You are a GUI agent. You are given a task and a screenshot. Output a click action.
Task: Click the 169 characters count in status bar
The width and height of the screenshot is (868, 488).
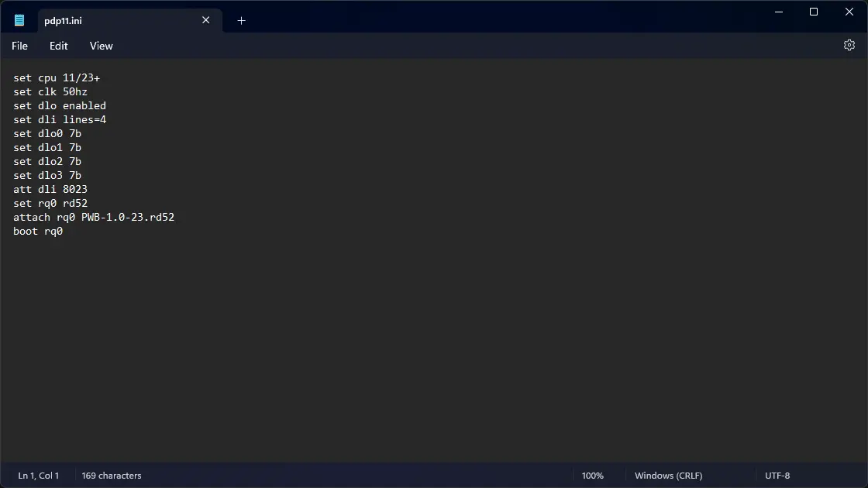[x=112, y=476]
